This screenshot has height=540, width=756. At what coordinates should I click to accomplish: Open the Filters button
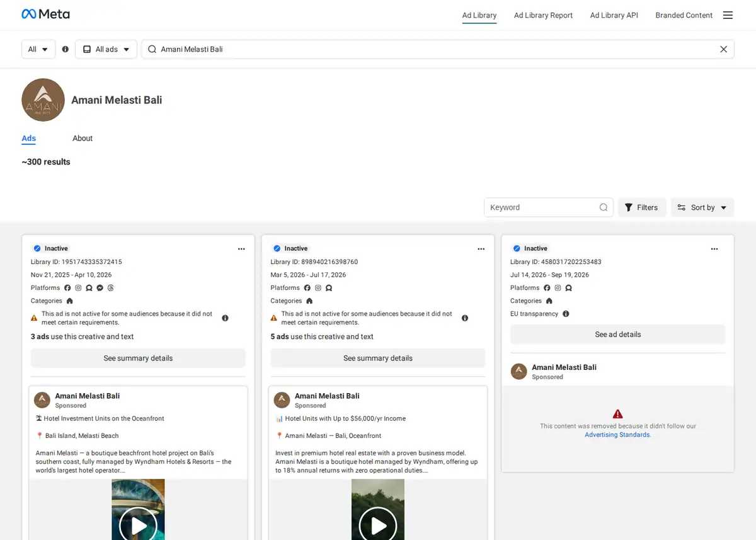tap(641, 207)
